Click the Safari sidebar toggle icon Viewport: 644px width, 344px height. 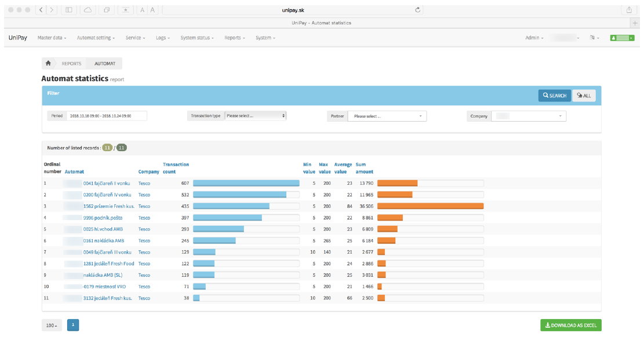coord(68,10)
